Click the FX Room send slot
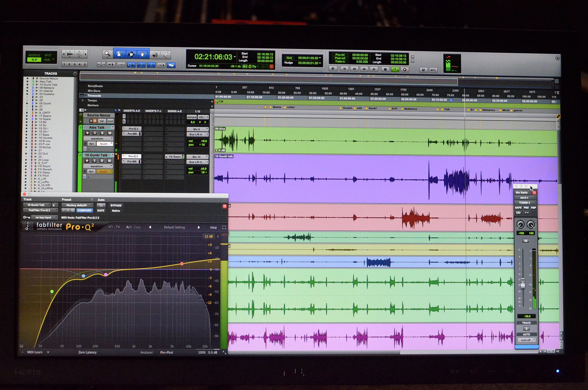This screenshot has width=588, height=390. tap(175, 157)
